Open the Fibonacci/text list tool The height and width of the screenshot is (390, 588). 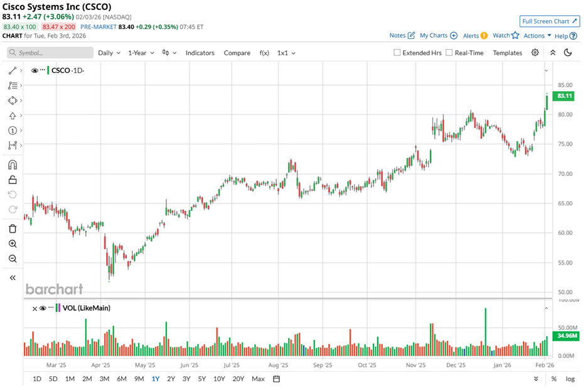[13, 85]
